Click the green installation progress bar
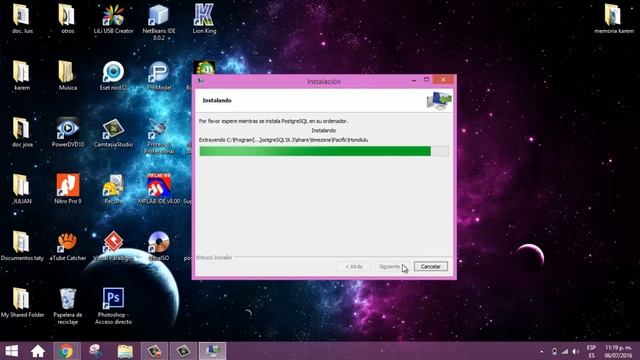The width and height of the screenshot is (640, 360). 324,151
